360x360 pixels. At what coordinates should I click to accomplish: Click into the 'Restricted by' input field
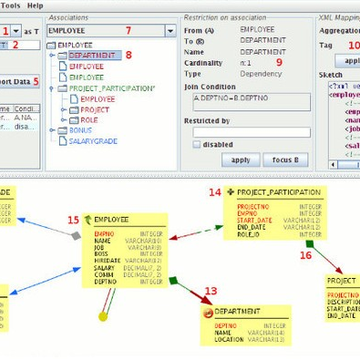click(x=252, y=132)
